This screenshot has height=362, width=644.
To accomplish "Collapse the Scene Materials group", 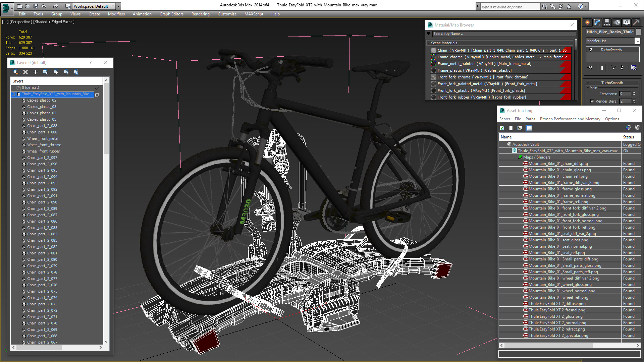I will [x=429, y=43].
